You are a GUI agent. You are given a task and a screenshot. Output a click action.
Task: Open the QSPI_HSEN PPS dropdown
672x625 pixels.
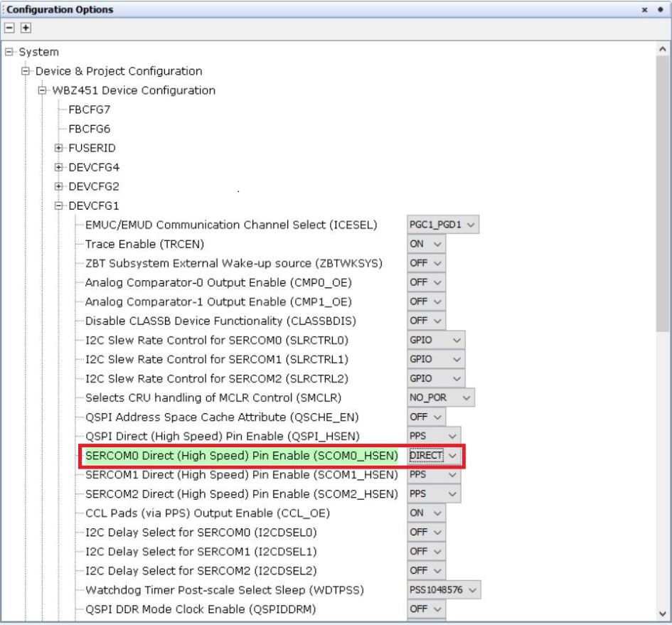point(433,436)
